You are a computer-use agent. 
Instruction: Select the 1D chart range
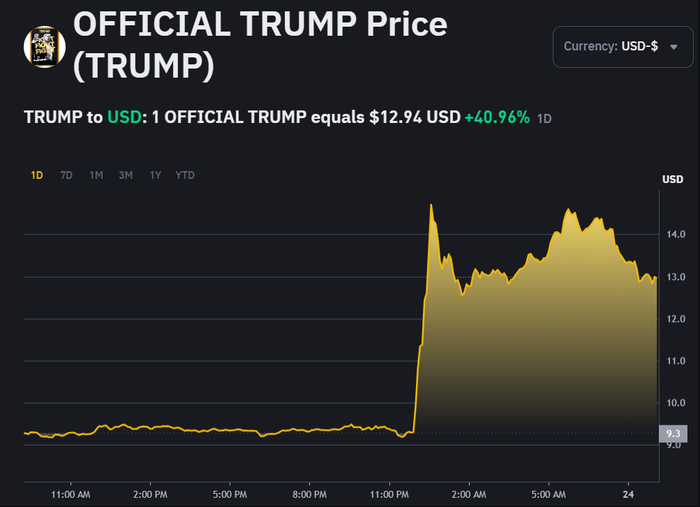pos(37,175)
